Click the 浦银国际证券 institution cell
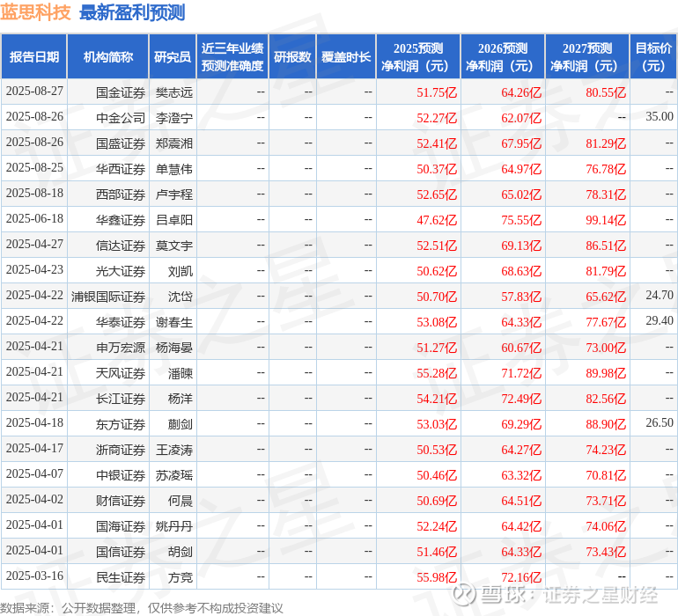This screenshot has width=678, height=616. pyautogui.click(x=108, y=297)
